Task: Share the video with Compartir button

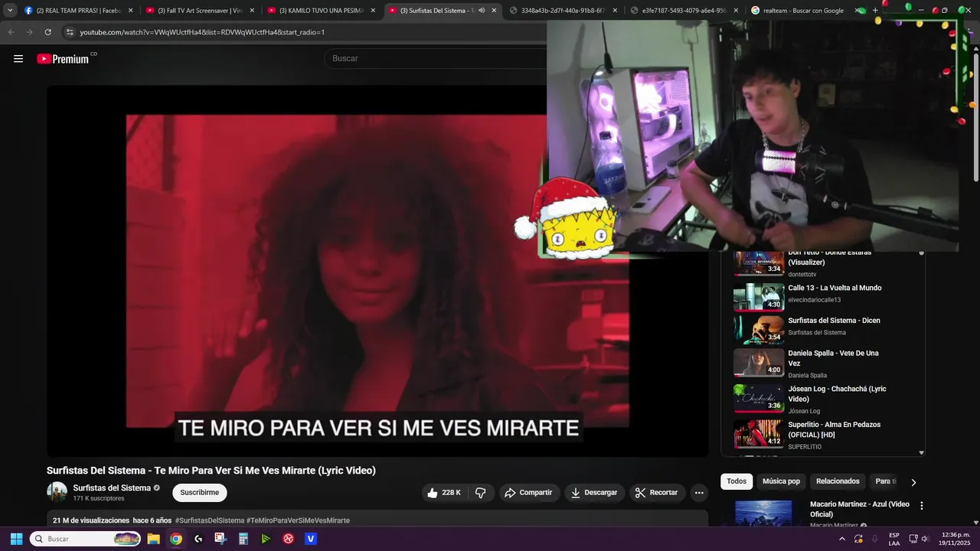Action: pos(528,493)
